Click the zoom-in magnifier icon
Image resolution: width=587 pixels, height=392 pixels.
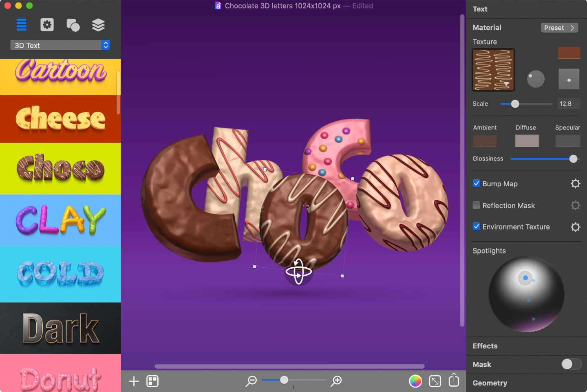(336, 381)
